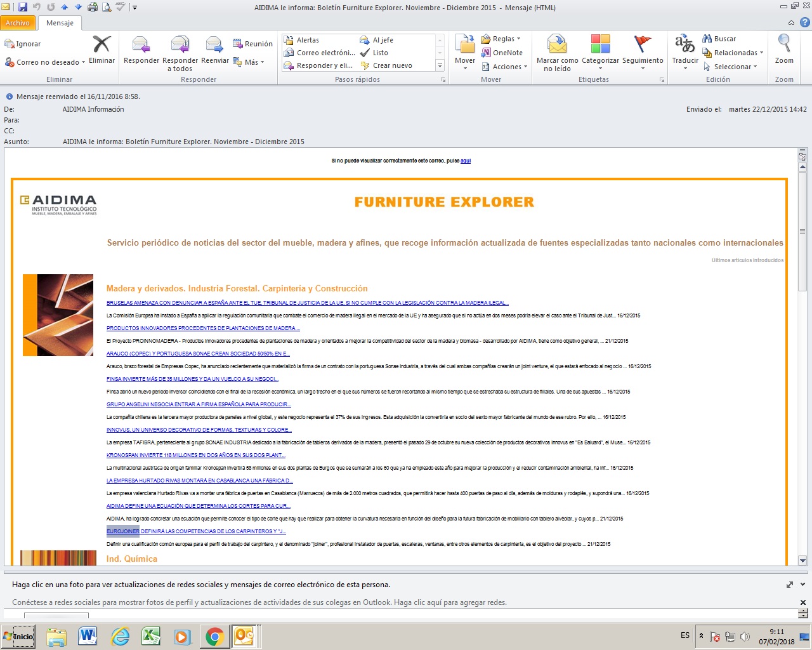
Task: Send message to OneNote
Action: [502, 53]
